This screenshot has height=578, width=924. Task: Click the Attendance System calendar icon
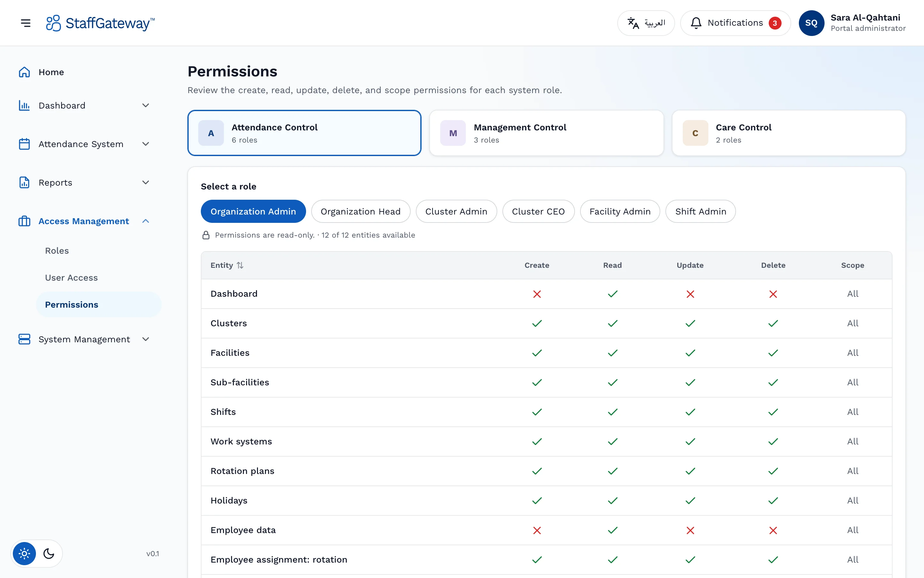[24, 144]
